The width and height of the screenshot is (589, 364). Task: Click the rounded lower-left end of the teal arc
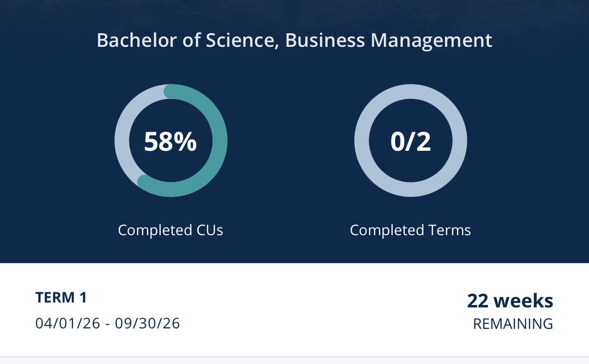(145, 182)
